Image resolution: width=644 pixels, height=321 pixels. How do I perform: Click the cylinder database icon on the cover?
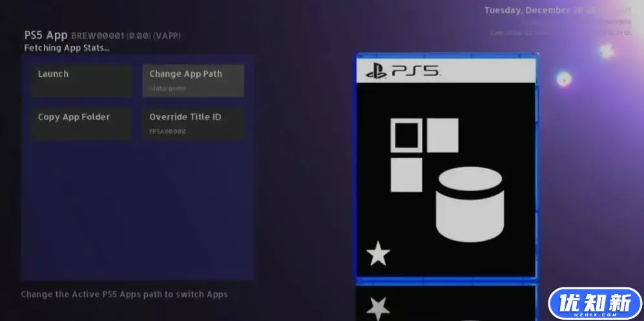coord(470,207)
